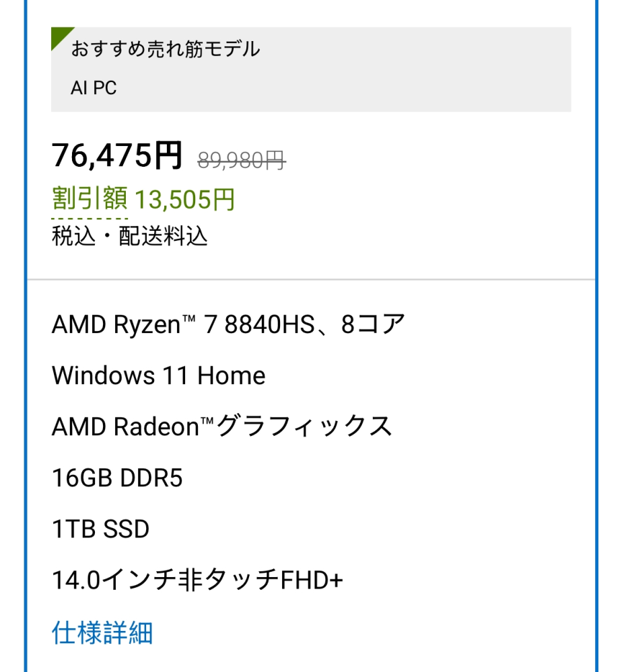Click the discount amount 13,505円
The width and height of the screenshot is (624, 672).
point(185,200)
